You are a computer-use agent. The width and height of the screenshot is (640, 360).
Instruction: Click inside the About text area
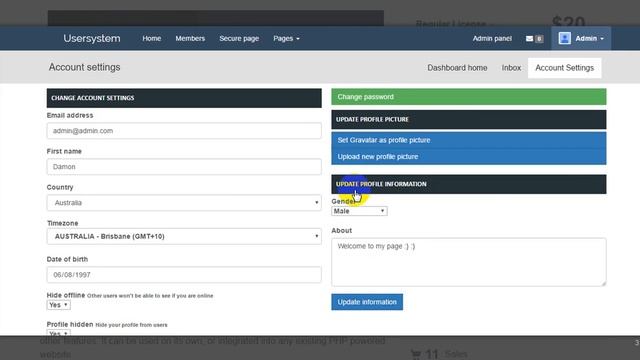(x=469, y=262)
